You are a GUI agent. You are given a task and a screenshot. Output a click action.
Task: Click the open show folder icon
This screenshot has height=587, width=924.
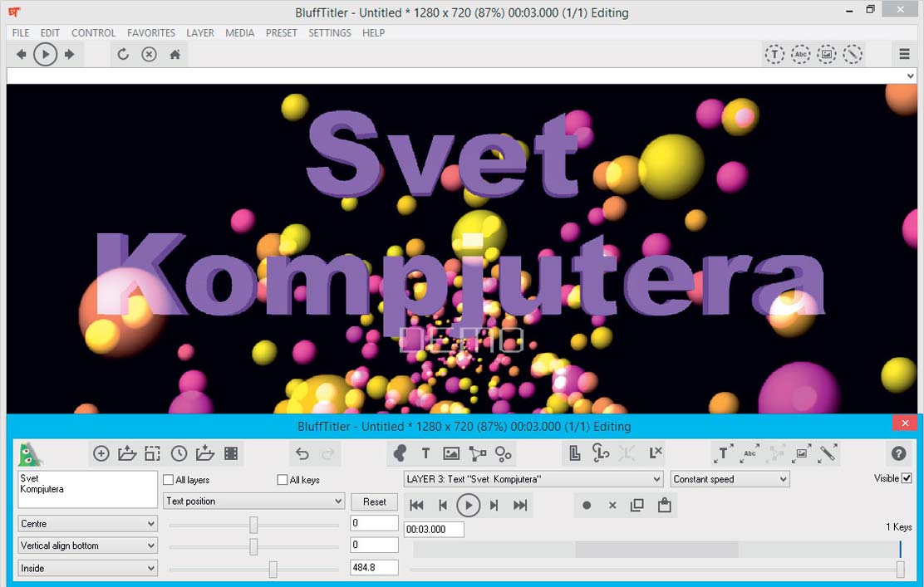pos(126,453)
